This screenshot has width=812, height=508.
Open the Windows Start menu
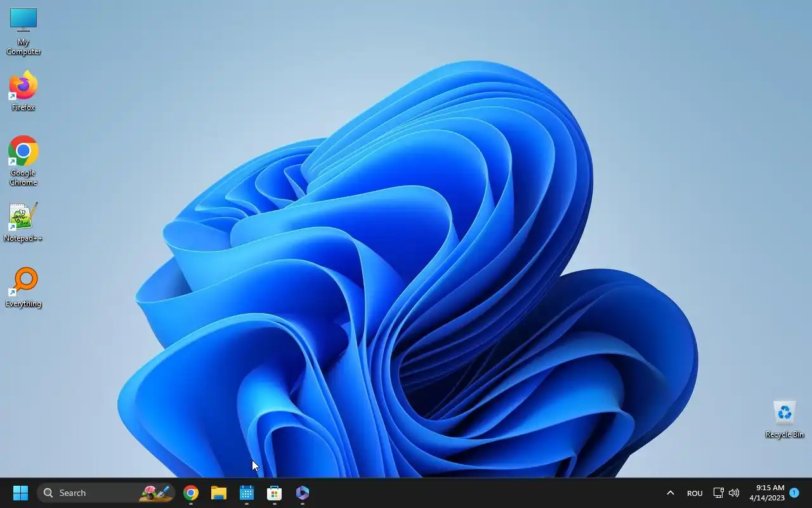20,493
